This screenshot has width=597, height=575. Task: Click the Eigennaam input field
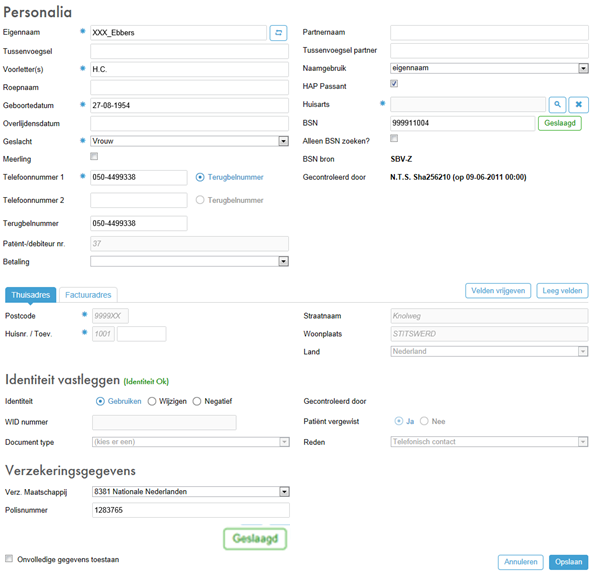point(178,33)
